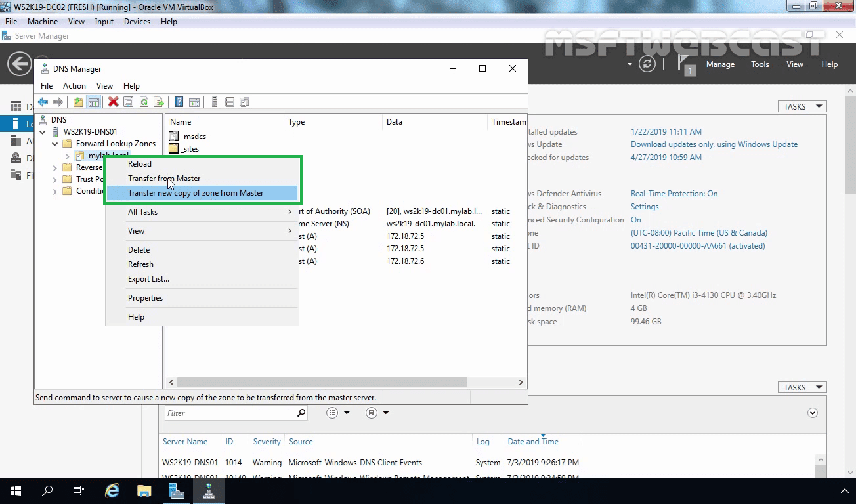Click the Export List toolbar icon
This screenshot has height=504, width=856.
pyautogui.click(x=159, y=102)
